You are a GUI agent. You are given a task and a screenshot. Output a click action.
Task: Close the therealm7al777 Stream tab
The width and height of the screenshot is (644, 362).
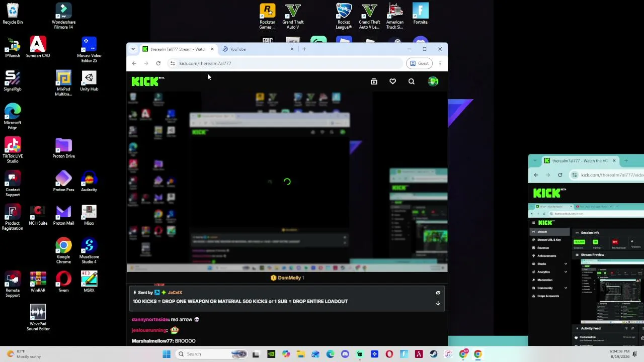[x=212, y=49]
